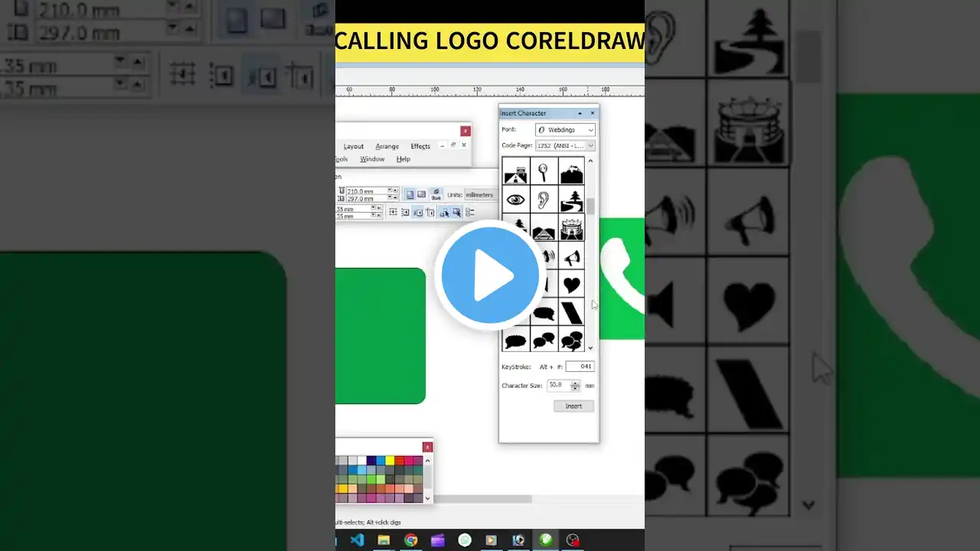Click the character grid scrollbar thumb

click(x=590, y=206)
